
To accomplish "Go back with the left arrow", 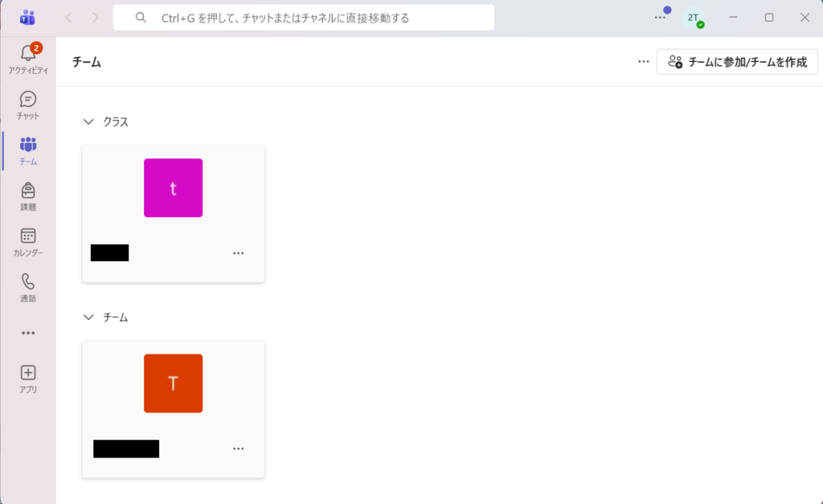I will point(68,18).
